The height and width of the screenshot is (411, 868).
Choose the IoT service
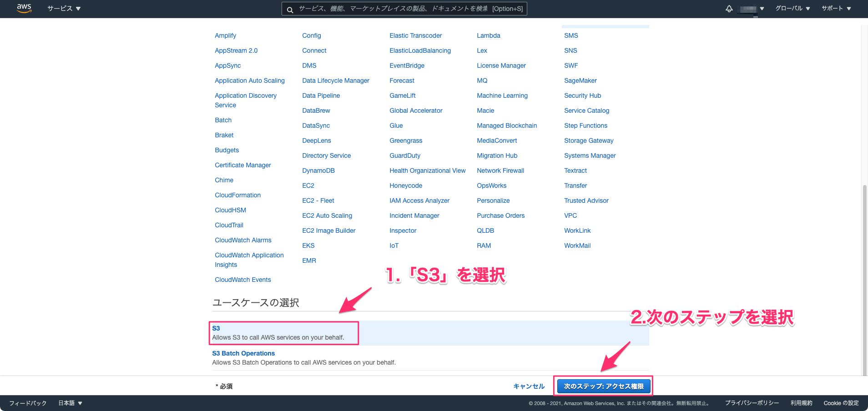(x=394, y=246)
